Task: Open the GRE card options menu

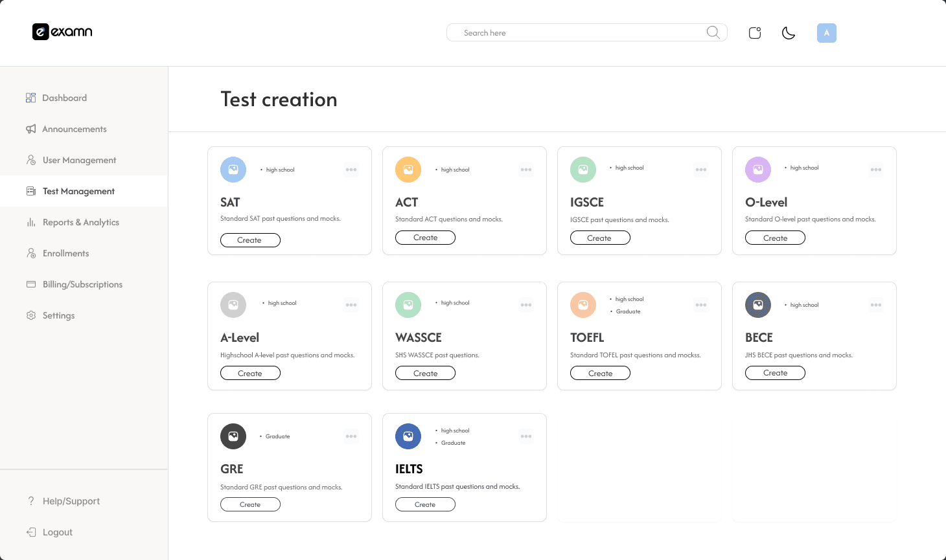Action: click(351, 436)
